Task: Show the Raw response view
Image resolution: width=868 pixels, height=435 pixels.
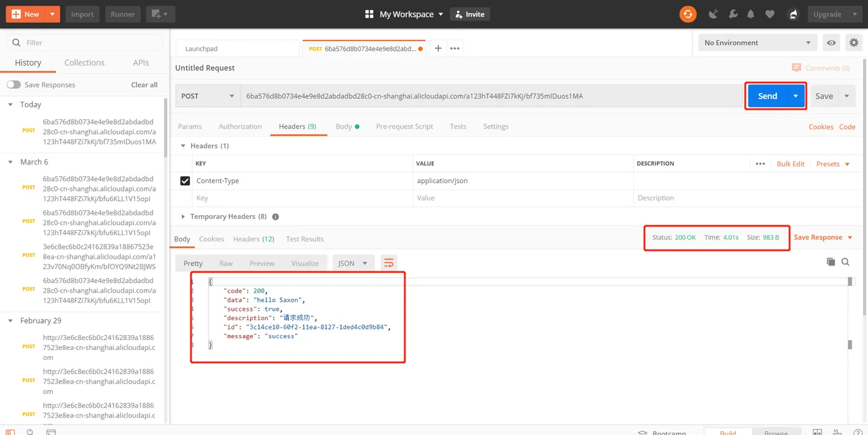Action: coord(226,264)
